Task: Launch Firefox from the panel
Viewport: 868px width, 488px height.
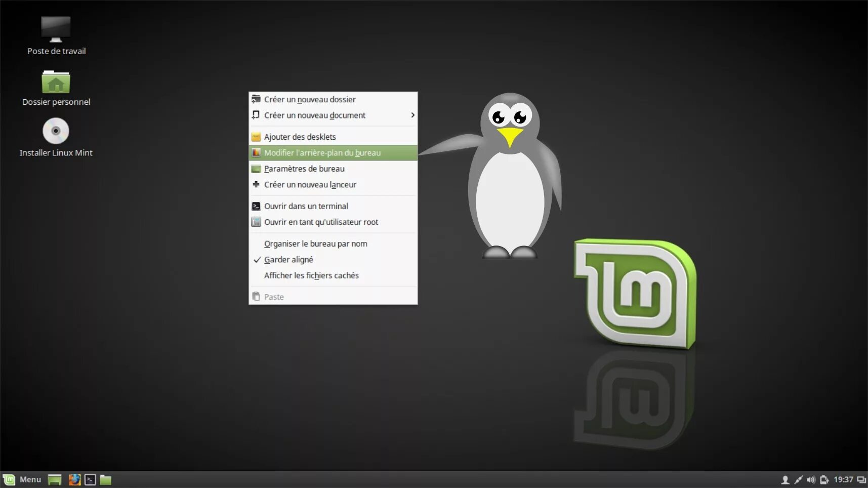Action: (75, 479)
